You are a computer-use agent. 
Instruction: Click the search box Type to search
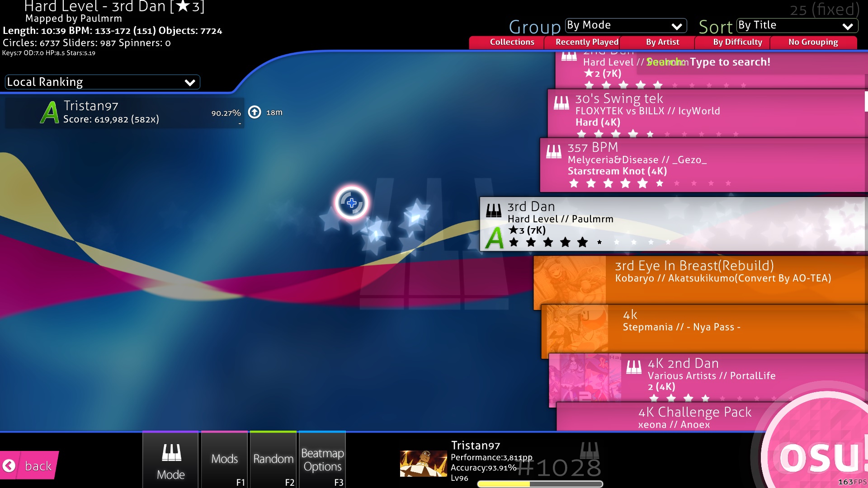coord(730,62)
